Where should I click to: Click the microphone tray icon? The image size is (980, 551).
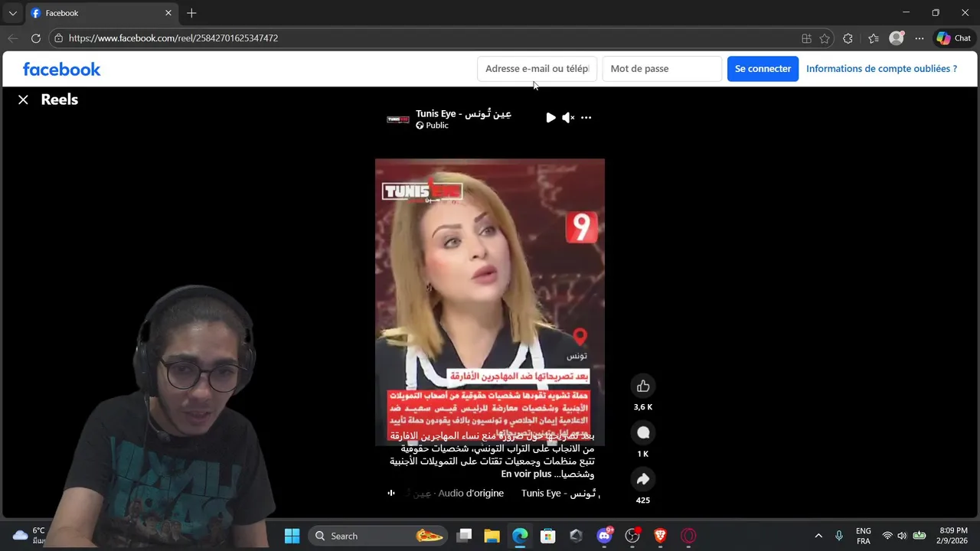click(839, 536)
